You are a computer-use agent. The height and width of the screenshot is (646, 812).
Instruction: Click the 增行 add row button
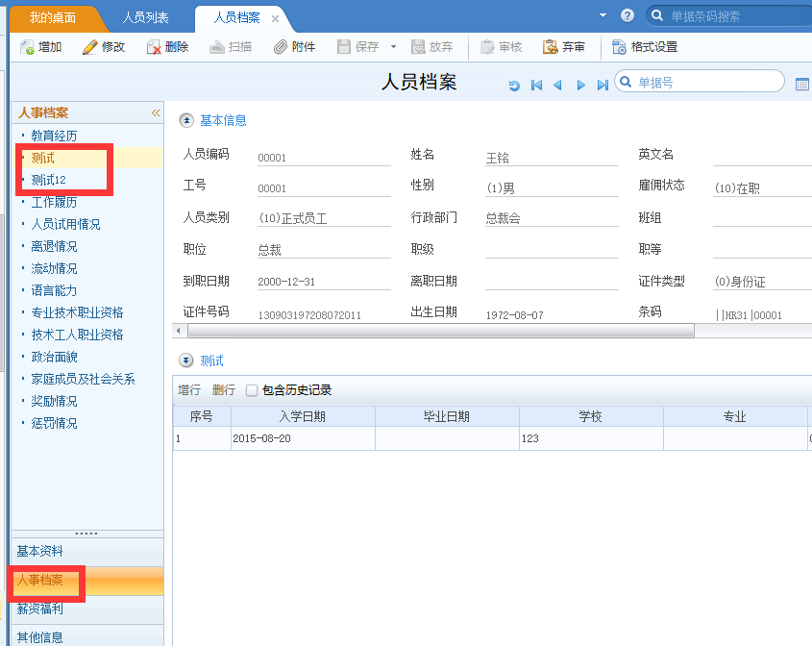coord(189,390)
